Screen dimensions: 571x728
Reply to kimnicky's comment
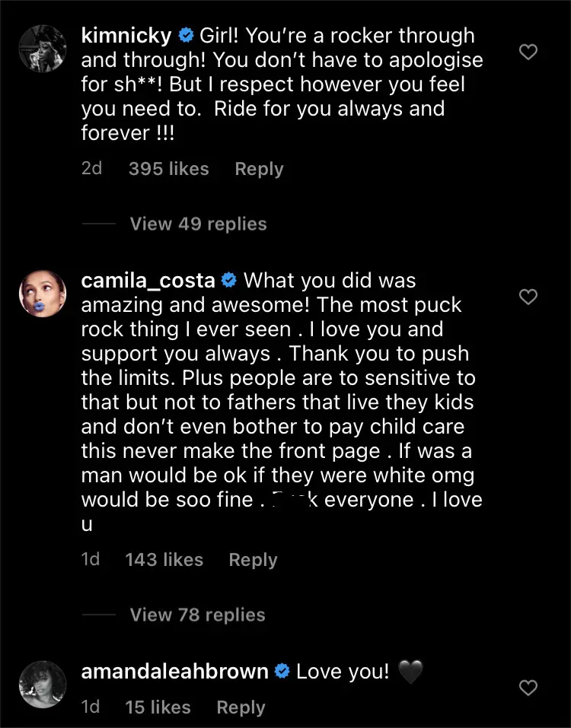(x=259, y=169)
